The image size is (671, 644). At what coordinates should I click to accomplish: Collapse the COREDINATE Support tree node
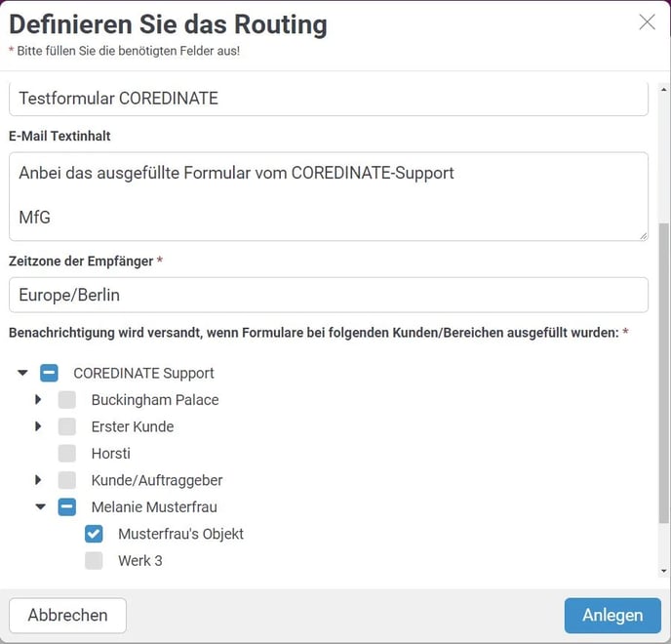pos(22,373)
